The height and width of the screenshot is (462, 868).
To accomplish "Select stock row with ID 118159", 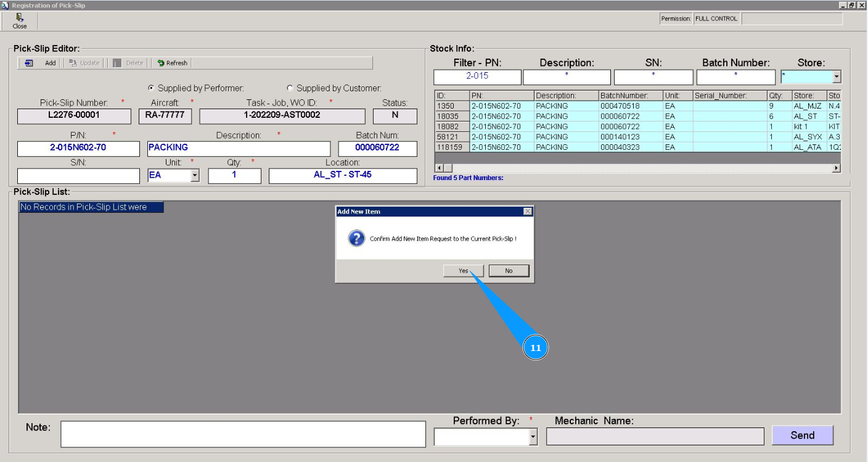I will 637,147.
